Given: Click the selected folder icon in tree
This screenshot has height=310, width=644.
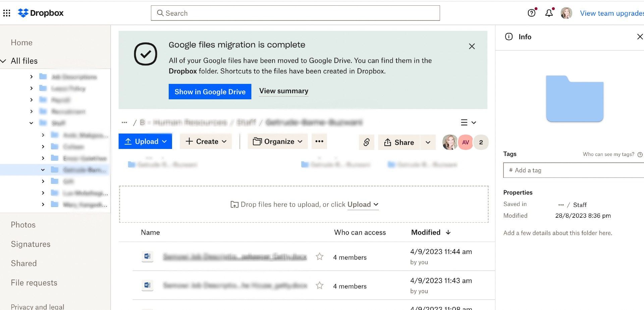Looking at the screenshot, I should click(54, 170).
